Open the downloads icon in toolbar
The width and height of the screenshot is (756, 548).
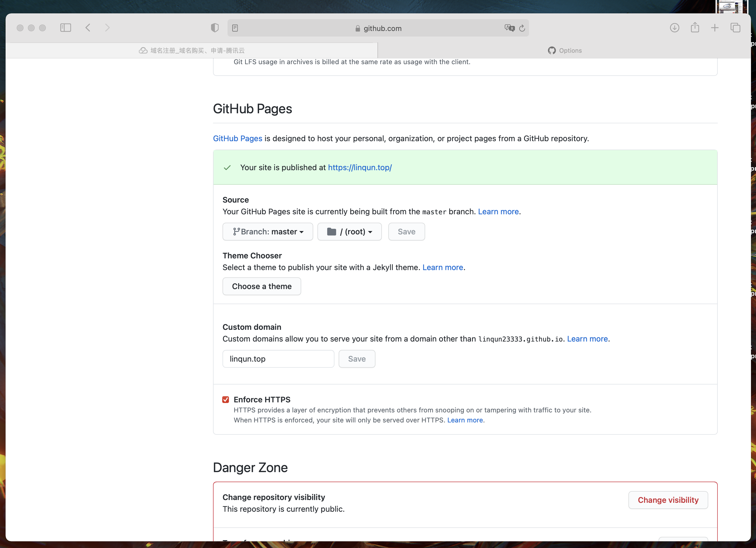point(674,28)
